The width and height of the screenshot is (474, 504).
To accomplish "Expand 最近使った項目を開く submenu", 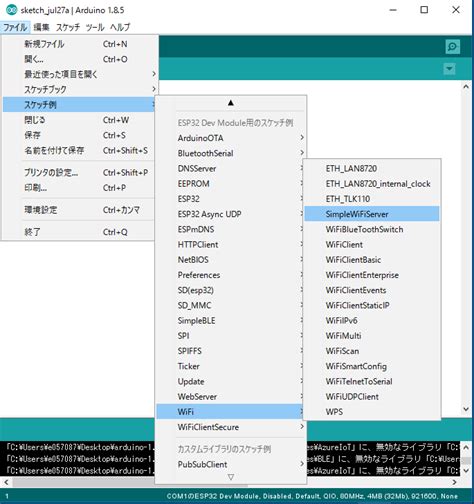I will (79, 74).
